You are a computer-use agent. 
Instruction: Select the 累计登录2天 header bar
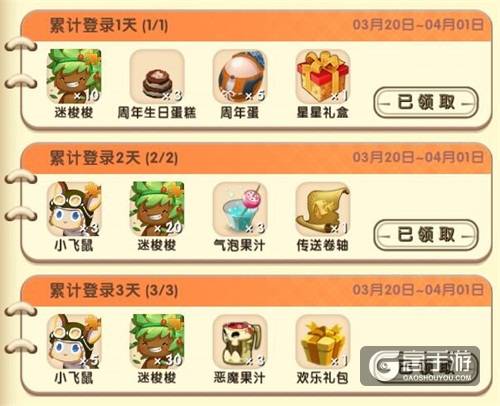pos(256,158)
